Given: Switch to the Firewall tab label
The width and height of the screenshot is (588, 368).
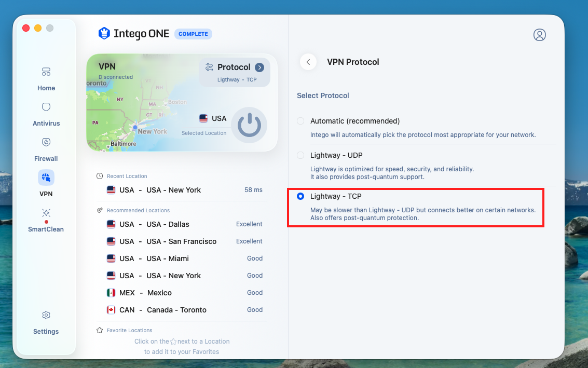Looking at the screenshot, I should click(x=46, y=159).
